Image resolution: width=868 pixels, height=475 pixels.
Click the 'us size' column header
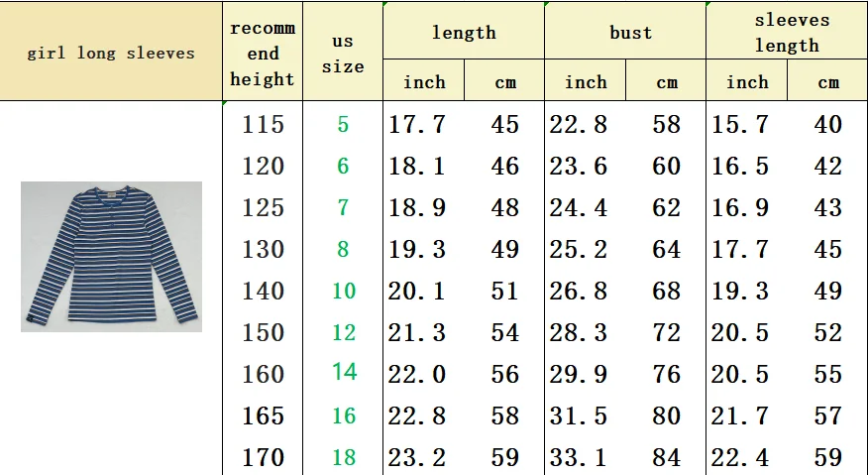(343, 53)
